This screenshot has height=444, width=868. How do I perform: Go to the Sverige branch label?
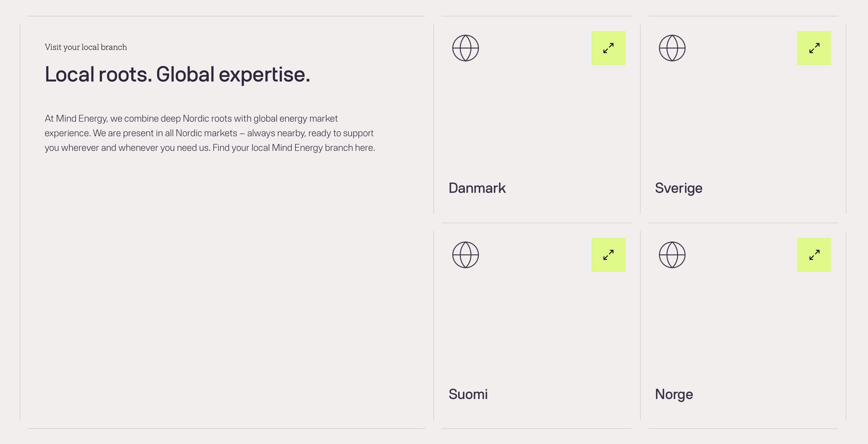678,188
